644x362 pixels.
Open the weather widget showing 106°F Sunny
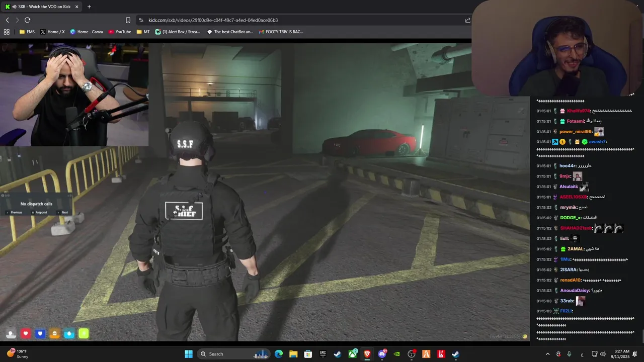tap(18, 354)
